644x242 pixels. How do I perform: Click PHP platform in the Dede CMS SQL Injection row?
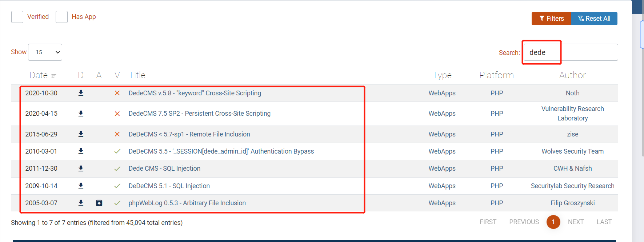pos(497,168)
